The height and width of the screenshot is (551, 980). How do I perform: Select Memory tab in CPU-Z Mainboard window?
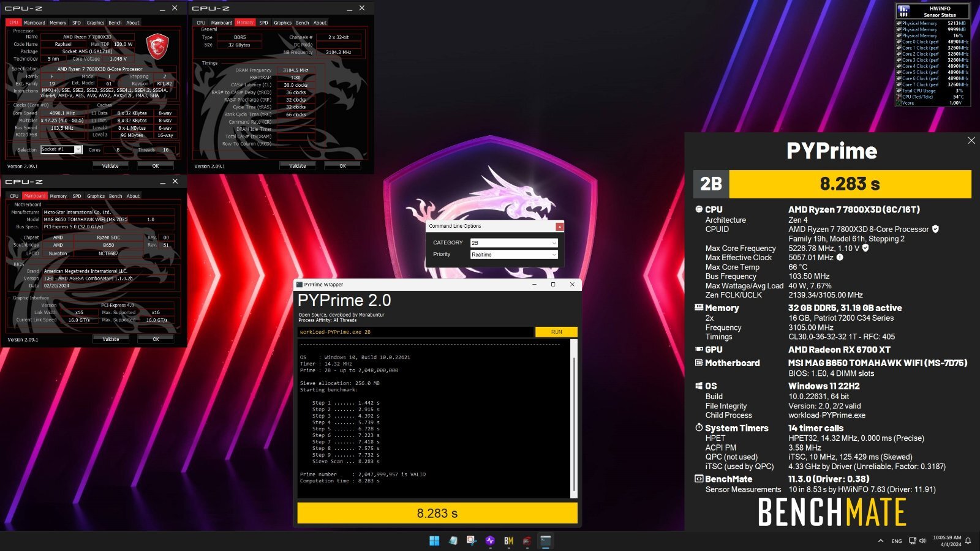click(58, 196)
